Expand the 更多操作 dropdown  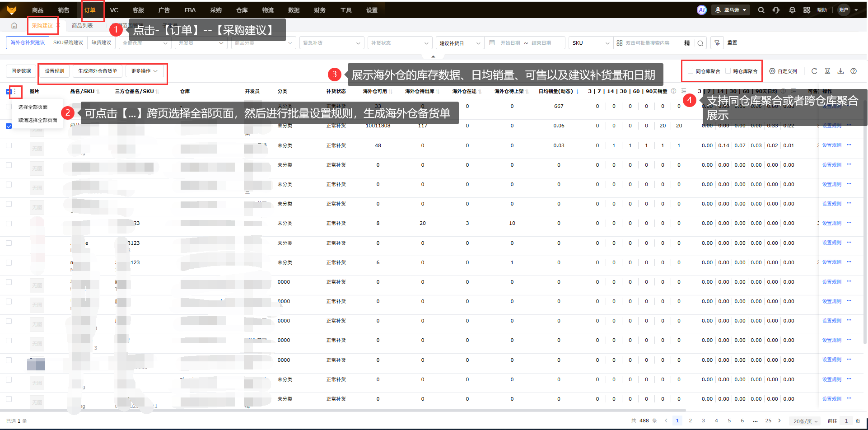pyautogui.click(x=144, y=71)
